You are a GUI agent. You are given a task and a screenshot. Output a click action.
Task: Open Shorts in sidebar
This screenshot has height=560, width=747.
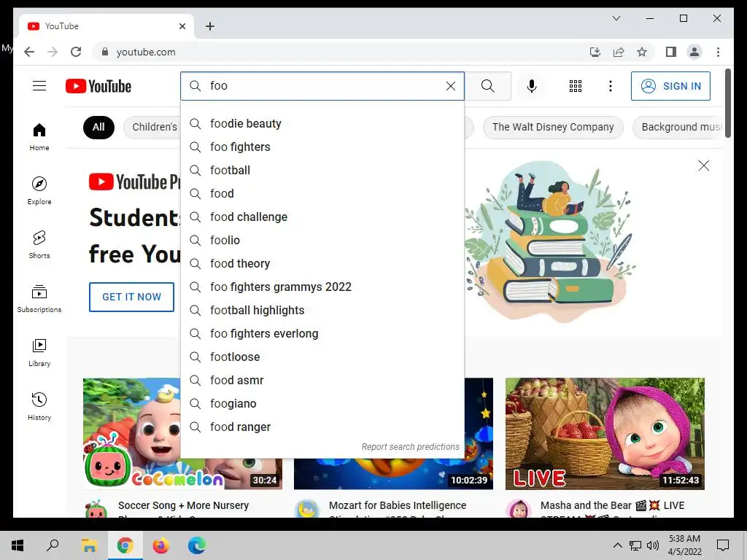39,245
